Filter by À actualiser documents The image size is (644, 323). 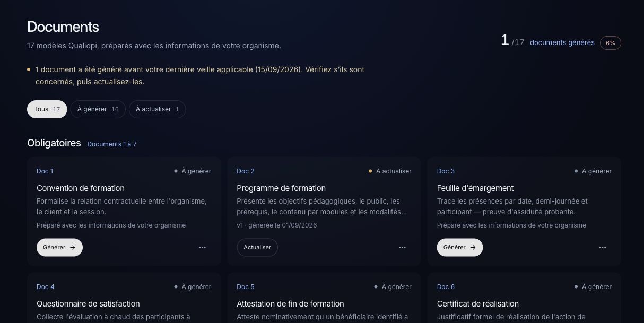[157, 109]
